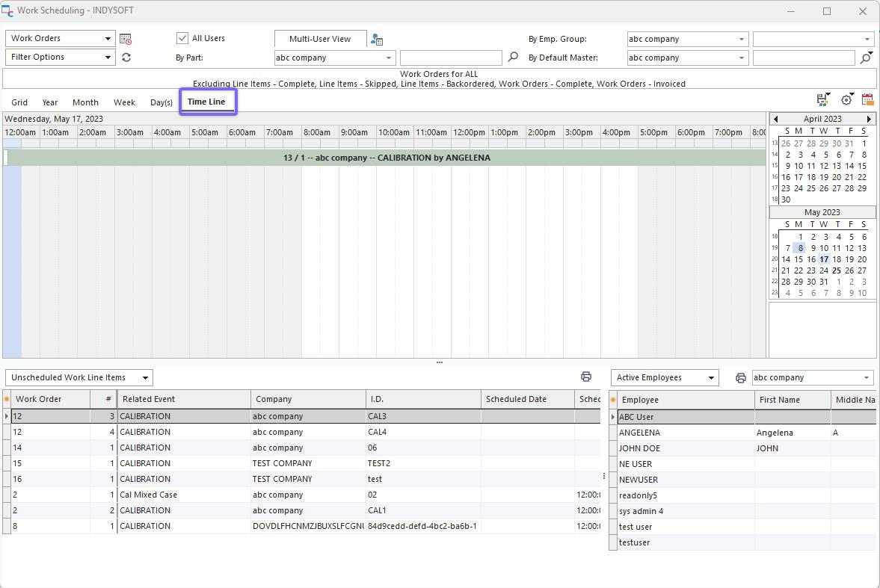Go to next month in calendar
Image resolution: width=880 pixels, height=588 pixels.
click(x=869, y=119)
